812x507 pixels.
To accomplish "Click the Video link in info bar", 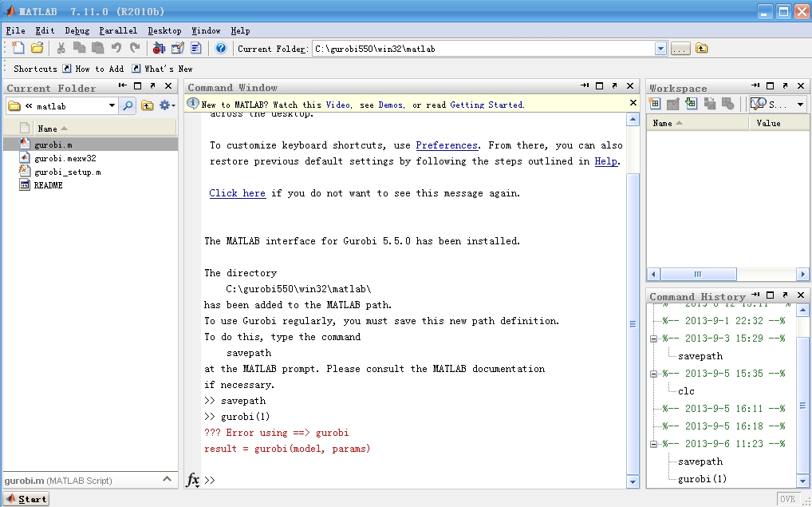I will tap(337, 105).
